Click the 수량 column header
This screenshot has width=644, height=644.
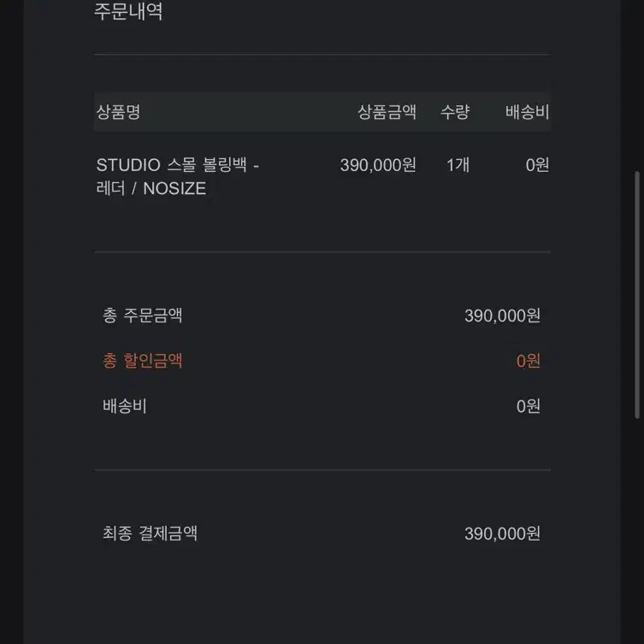coord(455,112)
